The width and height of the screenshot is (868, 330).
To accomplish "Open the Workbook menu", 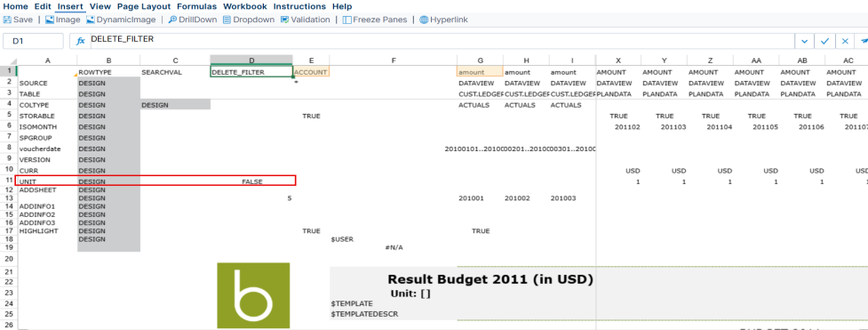I will 244,6.
